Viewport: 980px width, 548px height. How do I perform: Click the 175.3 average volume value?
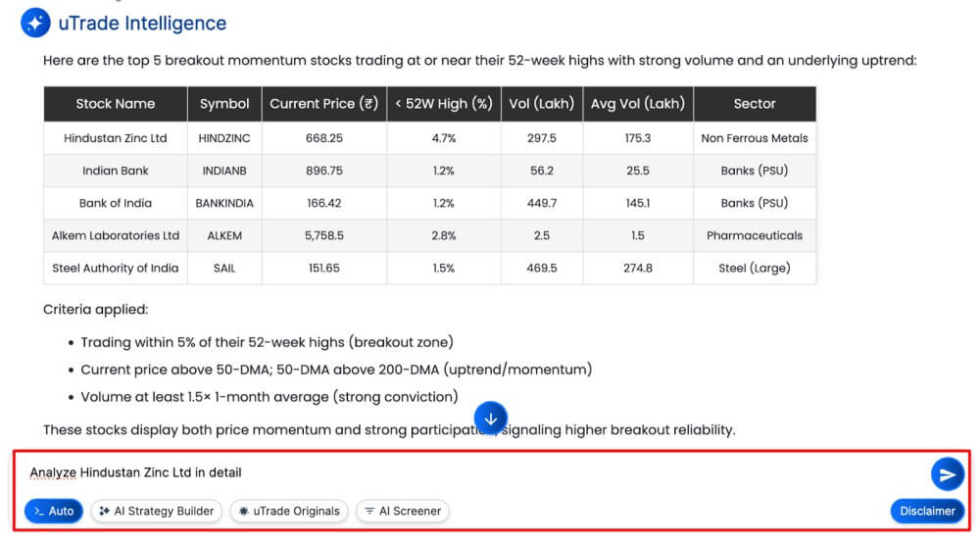pos(638,138)
